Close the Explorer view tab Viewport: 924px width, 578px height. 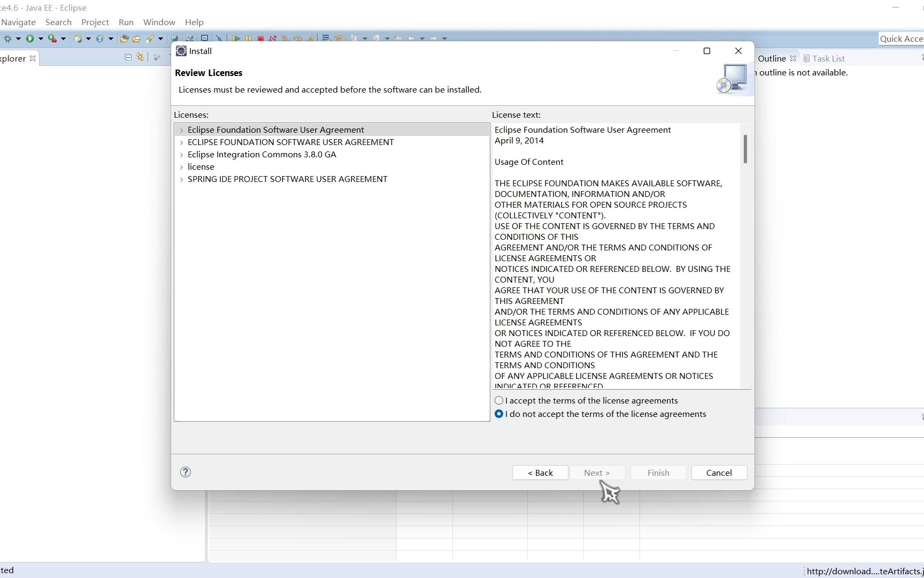(x=33, y=58)
